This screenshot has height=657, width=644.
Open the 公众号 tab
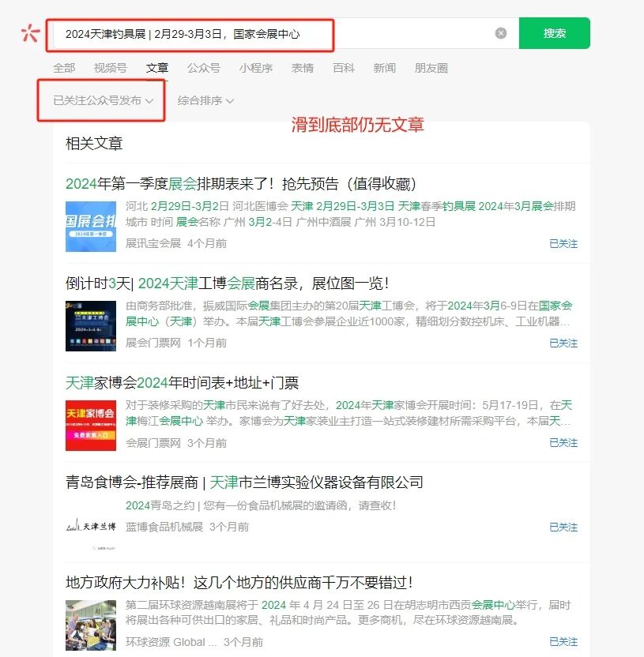click(204, 68)
